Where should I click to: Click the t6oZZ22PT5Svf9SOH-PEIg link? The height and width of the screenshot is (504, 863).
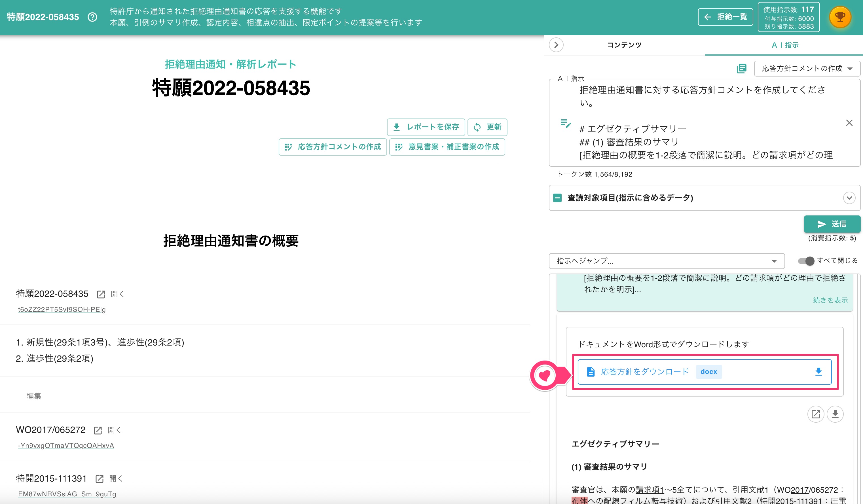62,310
